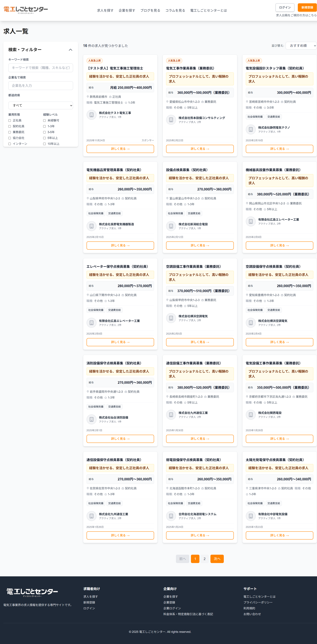Viewport: 317px width, 644px height.
Task: Click 株式会社テスト電気工事 company building icon
Action: click(x=91, y=115)
